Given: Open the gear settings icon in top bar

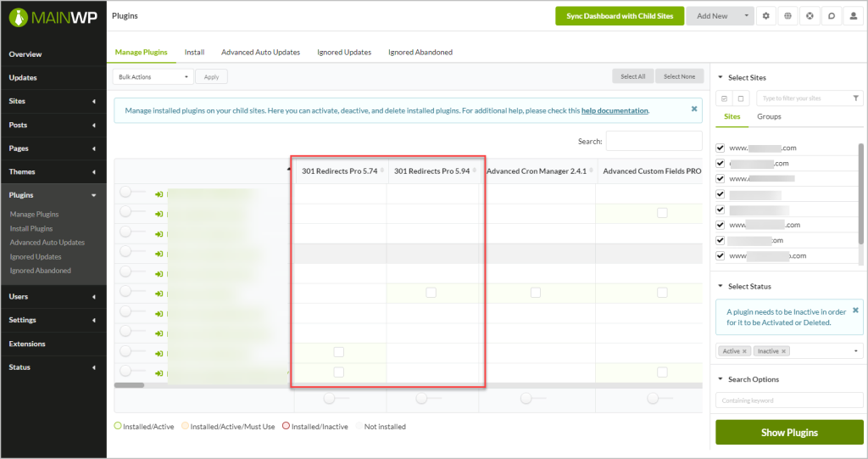Looking at the screenshot, I should (x=765, y=16).
